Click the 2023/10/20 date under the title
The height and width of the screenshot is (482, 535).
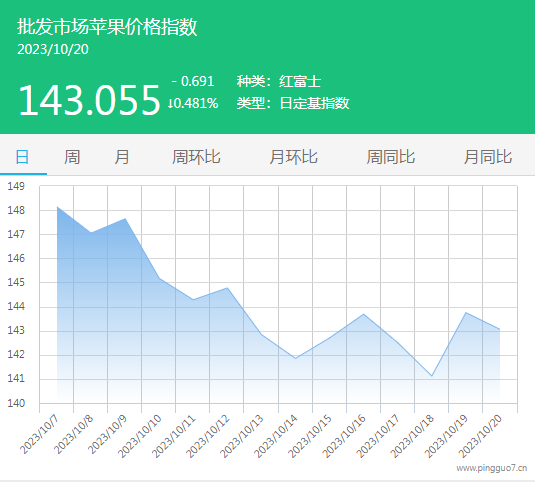pyautogui.click(x=53, y=49)
